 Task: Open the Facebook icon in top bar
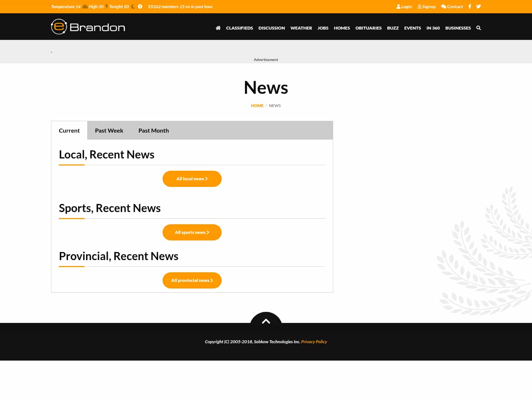(470, 7)
